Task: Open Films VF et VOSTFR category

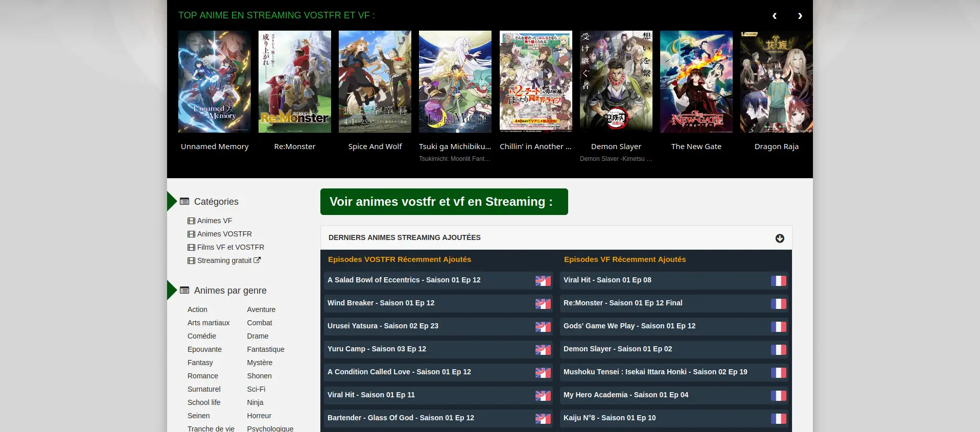Action: pos(230,247)
